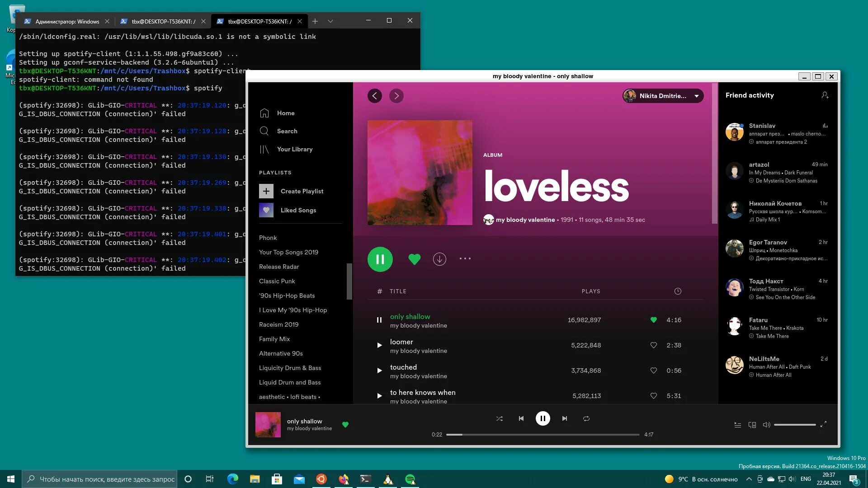Toggle repeat mode
This screenshot has width=868, height=488.
tap(586, 419)
